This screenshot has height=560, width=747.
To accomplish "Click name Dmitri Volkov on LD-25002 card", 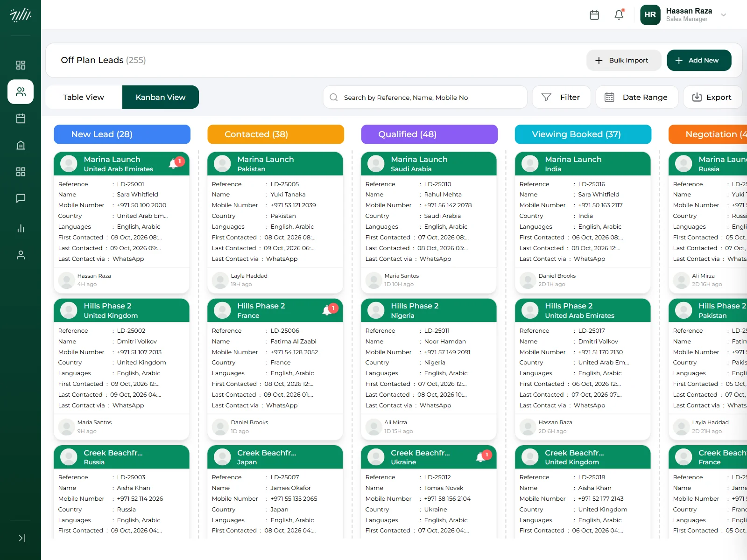I will (x=137, y=342).
